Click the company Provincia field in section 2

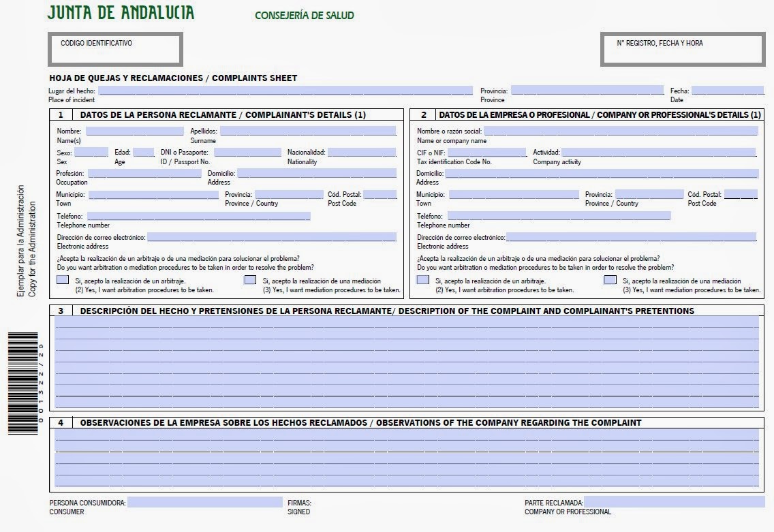[649, 194]
